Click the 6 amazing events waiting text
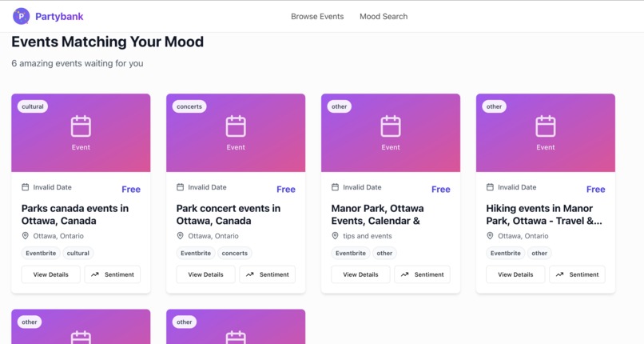Screen dimensions: 644x344 pyautogui.click(x=78, y=63)
